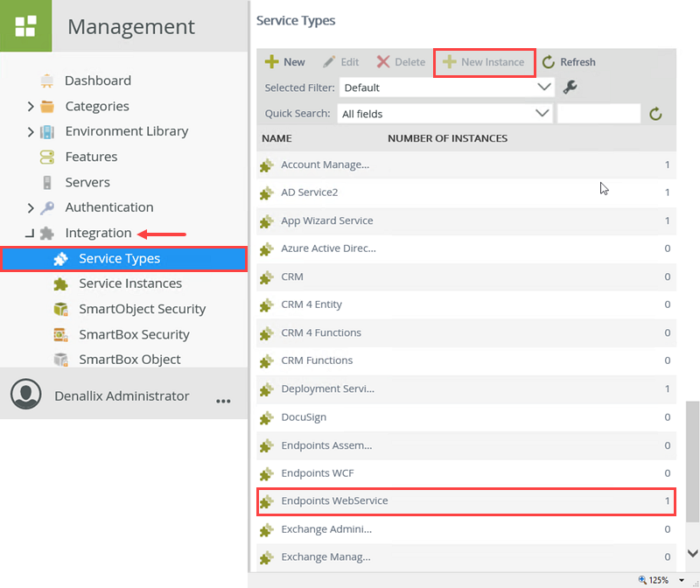Click the Features label in sidebar
This screenshot has width=700, height=588.
point(92,157)
